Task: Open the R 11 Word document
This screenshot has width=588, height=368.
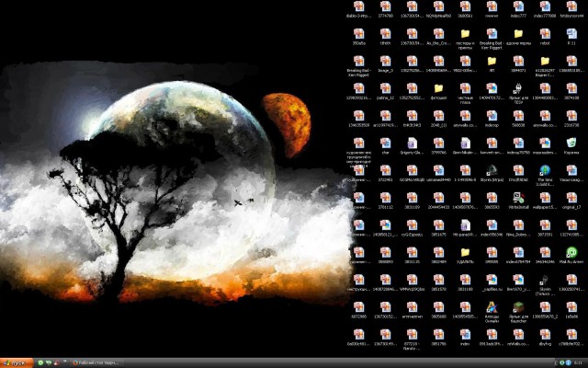Action: 571,34
